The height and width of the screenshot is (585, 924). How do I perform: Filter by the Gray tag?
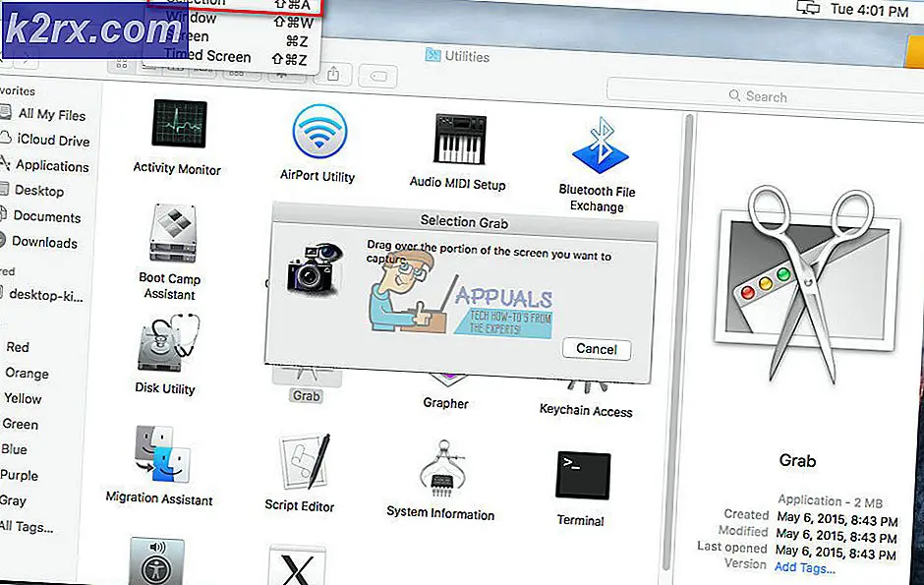click(x=13, y=500)
